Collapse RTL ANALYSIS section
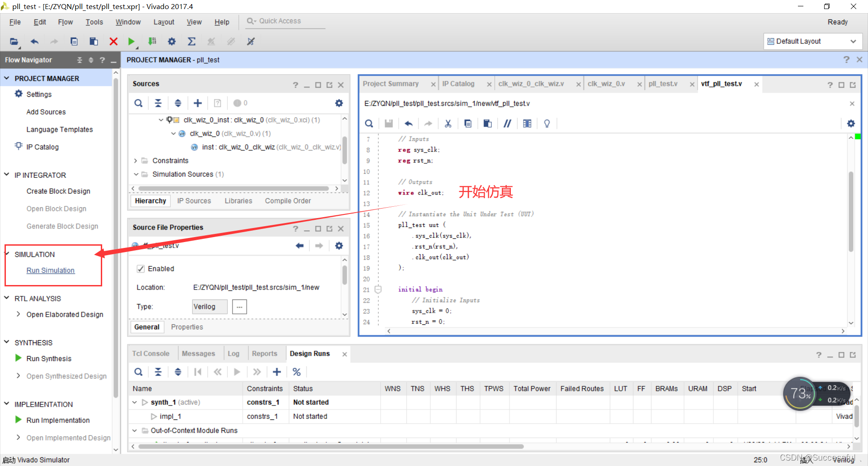 coord(7,298)
